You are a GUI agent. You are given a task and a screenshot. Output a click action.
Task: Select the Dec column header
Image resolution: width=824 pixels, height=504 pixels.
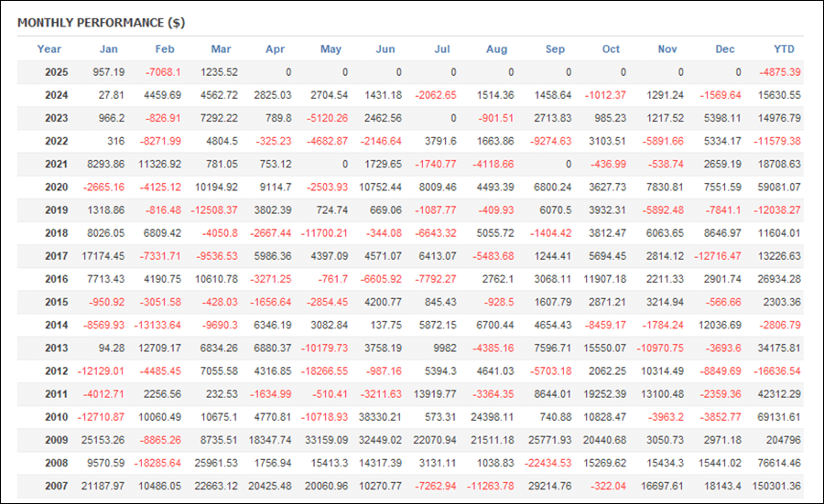tap(725, 48)
